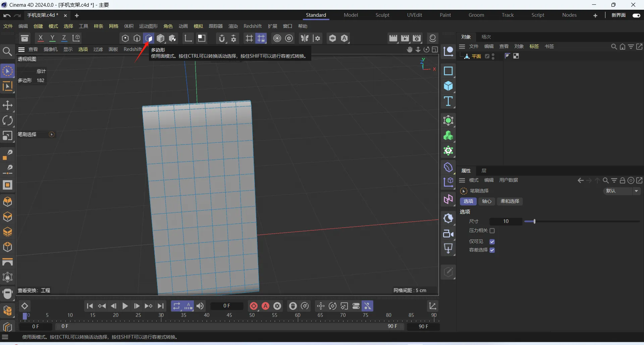
Task: Click the 轴心 tab button
Action: coord(486,201)
